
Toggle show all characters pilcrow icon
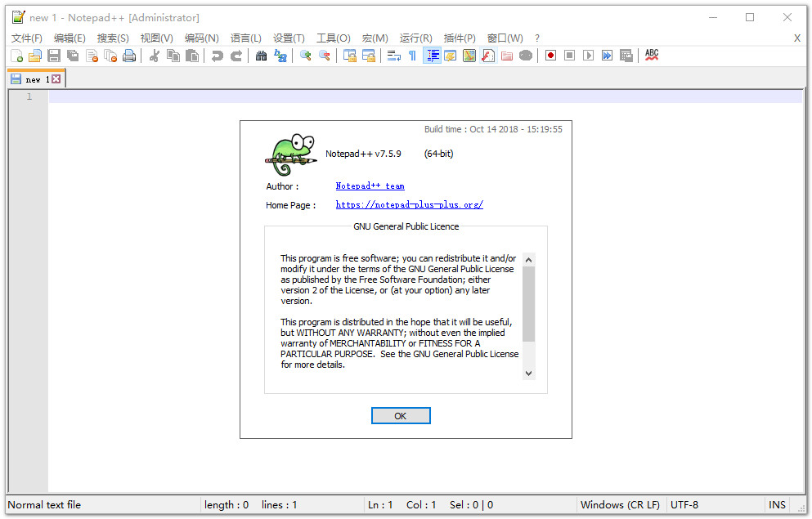pyautogui.click(x=412, y=56)
